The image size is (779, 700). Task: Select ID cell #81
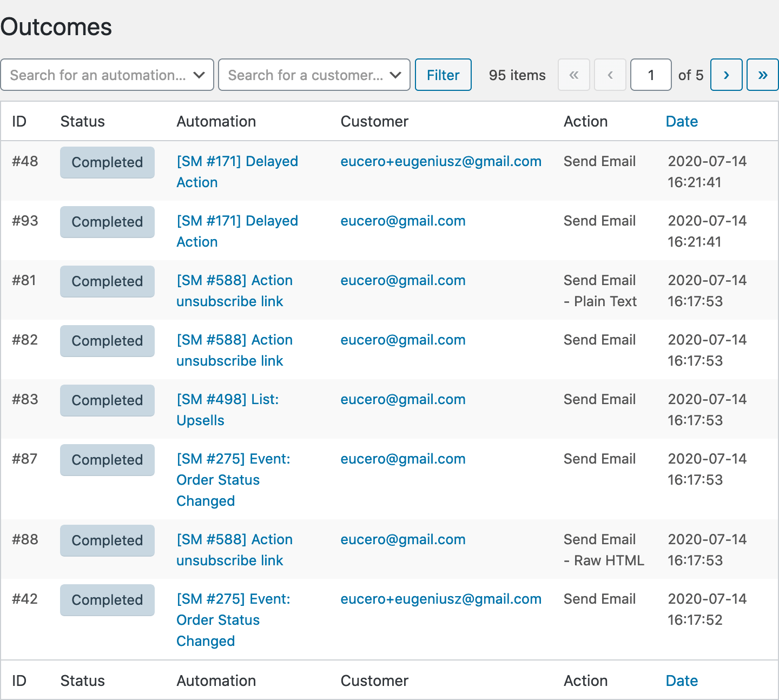(24, 280)
